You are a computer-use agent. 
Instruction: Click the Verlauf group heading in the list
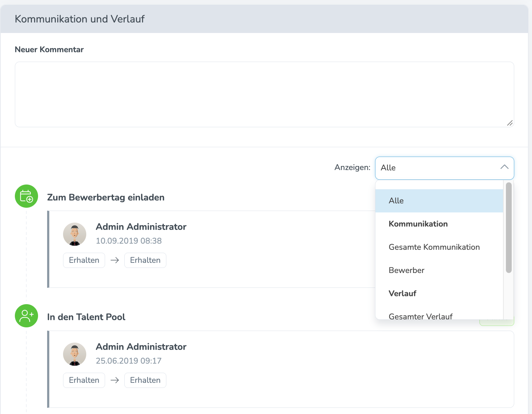click(403, 294)
